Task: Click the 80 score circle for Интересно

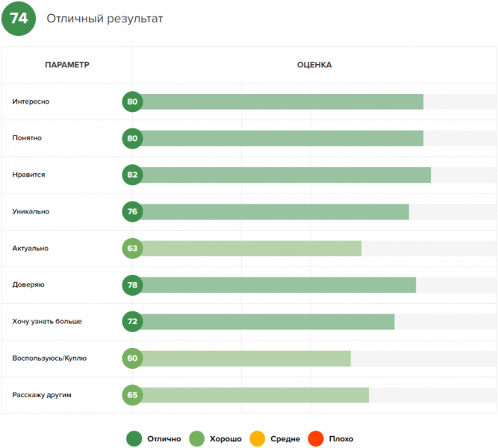Action: tap(133, 102)
